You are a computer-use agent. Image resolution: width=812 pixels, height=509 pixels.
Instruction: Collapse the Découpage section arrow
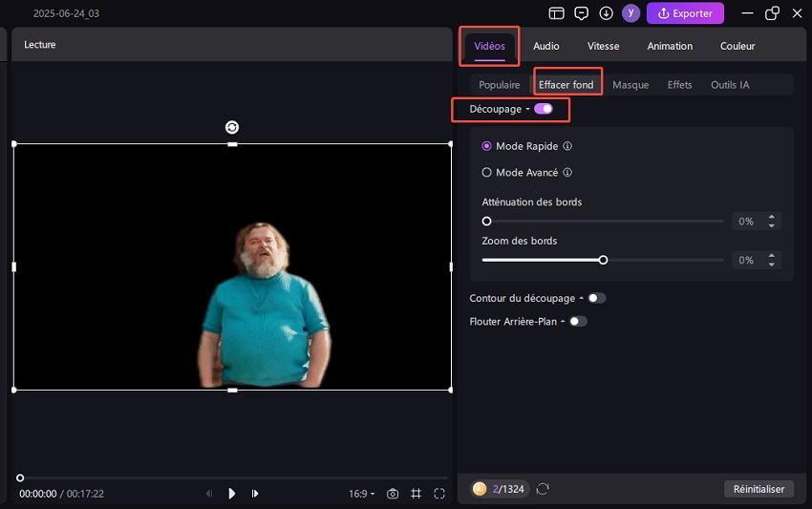pyautogui.click(x=527, y=109)
